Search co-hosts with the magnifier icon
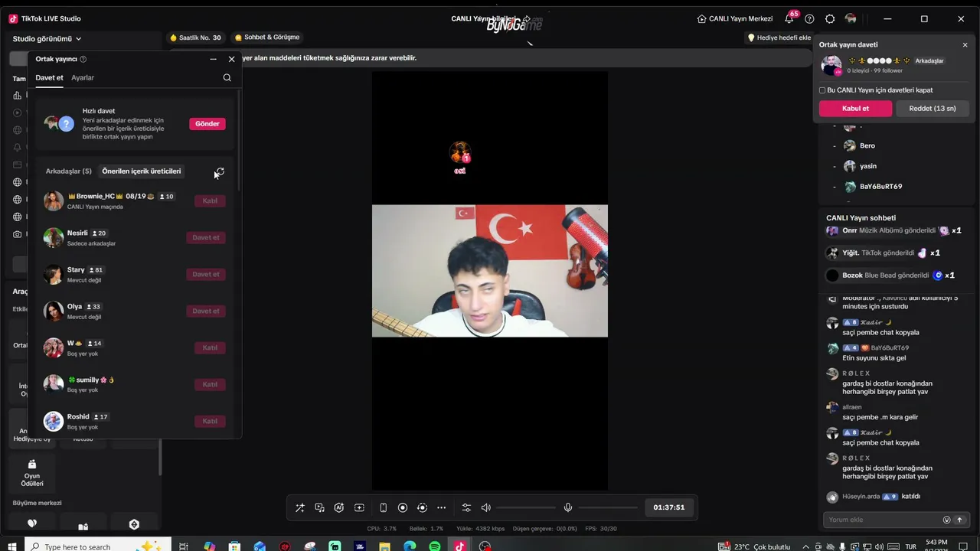 (x=227, y=77)
